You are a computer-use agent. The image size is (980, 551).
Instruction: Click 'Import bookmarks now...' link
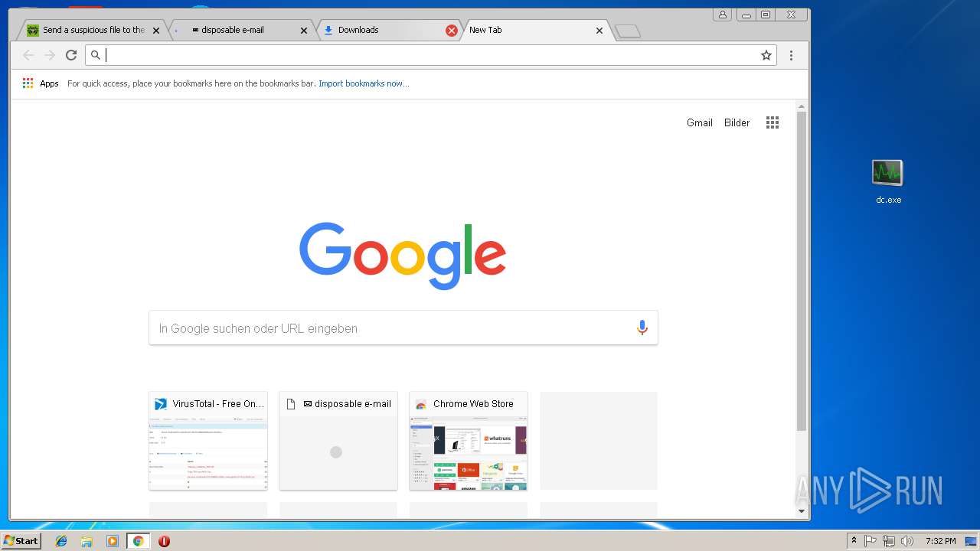coord(364,83)
